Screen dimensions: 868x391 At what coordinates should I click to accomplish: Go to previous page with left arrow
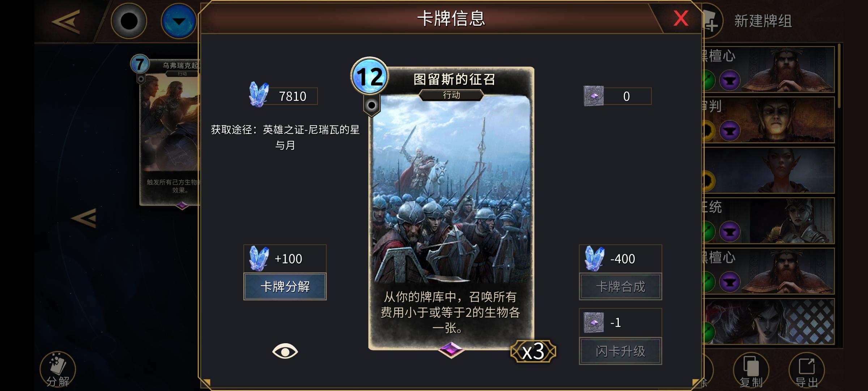pos(84,218)
